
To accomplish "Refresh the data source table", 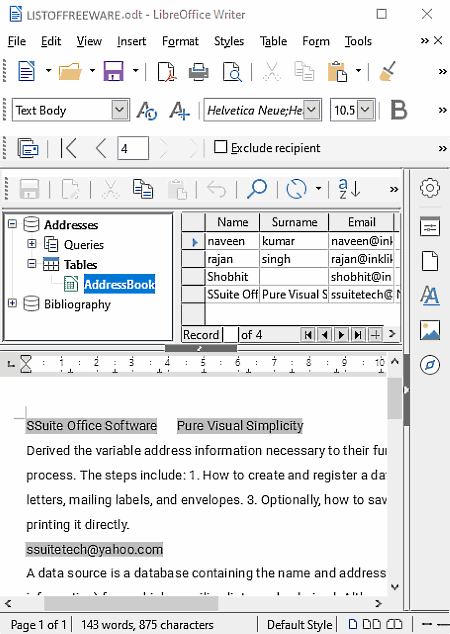I will 296,189.
